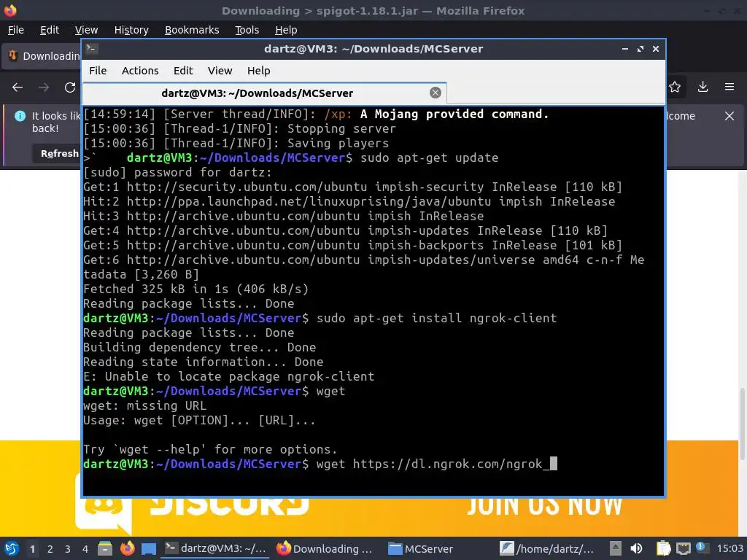
Task: Minimize the terminal window
Action: click(625, 49)
